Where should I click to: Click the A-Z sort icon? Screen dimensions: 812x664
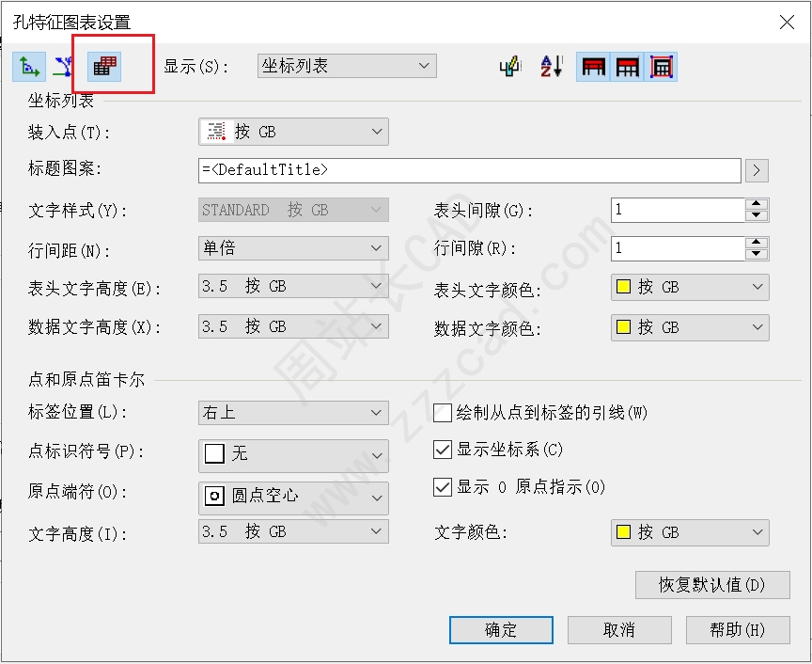coord(551,67)
